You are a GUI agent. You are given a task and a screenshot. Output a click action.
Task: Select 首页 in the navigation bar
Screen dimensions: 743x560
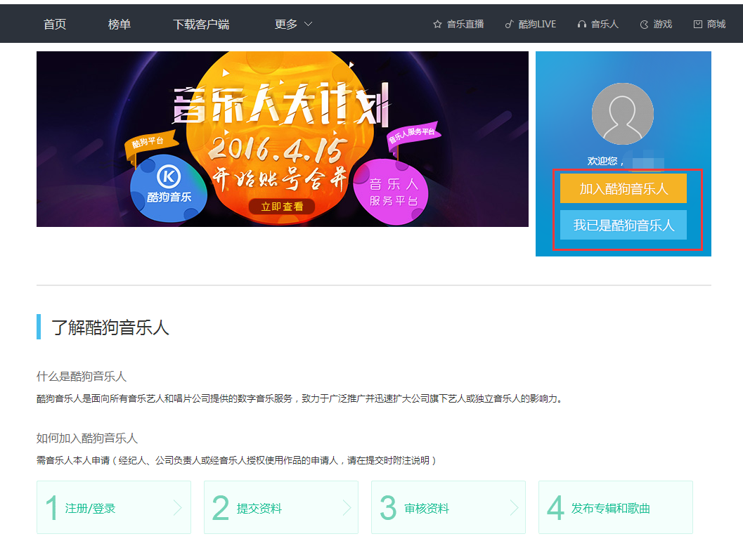[54, 23]
